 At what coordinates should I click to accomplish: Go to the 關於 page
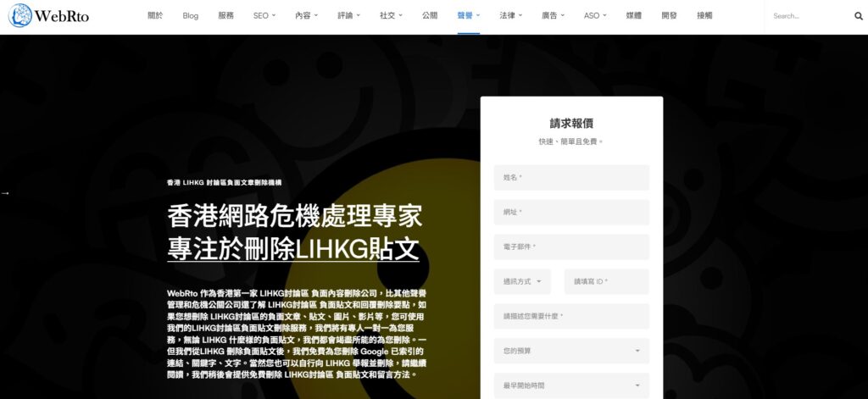tap(156, 15)
